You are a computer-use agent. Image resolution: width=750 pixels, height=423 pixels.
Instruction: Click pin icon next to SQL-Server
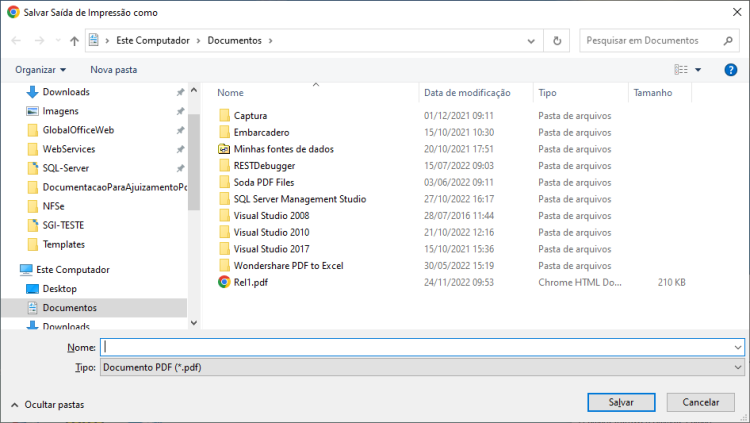[180, 168]
